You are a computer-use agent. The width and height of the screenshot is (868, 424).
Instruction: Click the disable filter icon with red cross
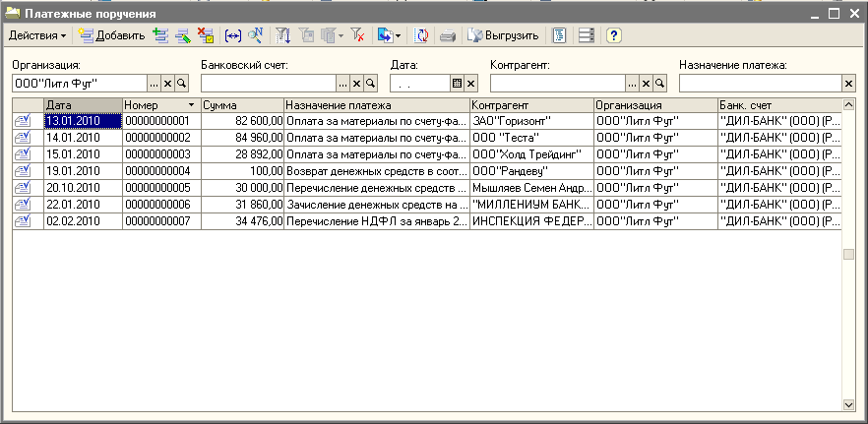357,35
